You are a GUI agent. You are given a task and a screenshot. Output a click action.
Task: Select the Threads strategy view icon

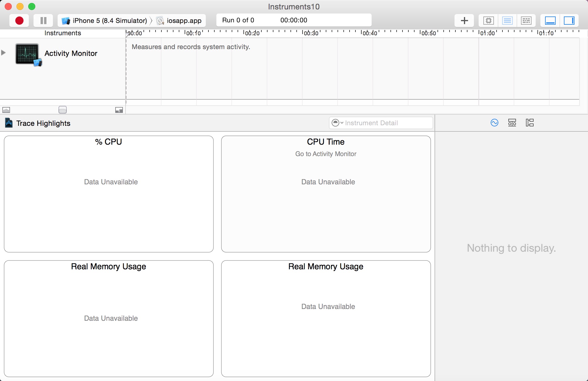tap(526, 21)
